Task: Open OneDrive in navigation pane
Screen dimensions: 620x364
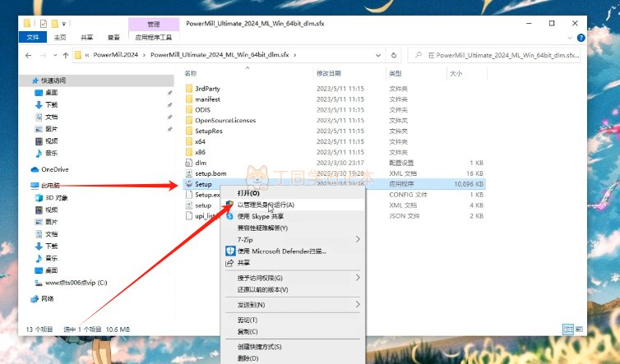Action: coord(54,169)
